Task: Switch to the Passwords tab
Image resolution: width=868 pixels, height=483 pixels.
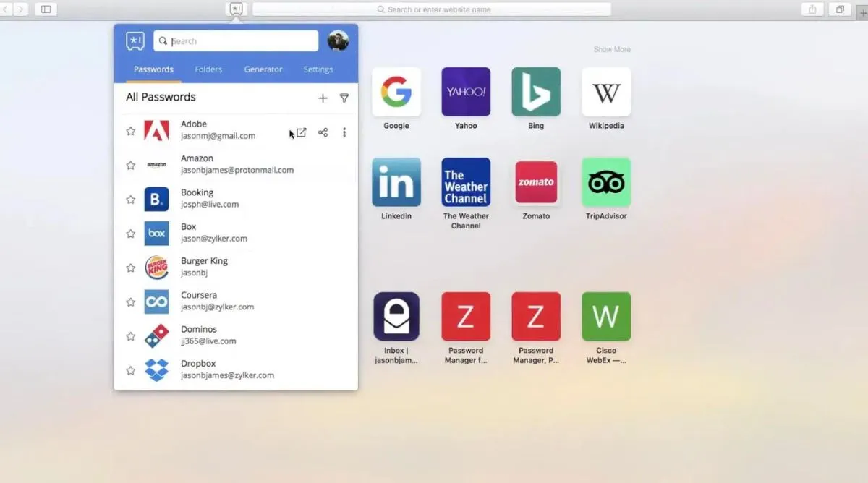Action: pyautogui.click(x=153, y=69)
